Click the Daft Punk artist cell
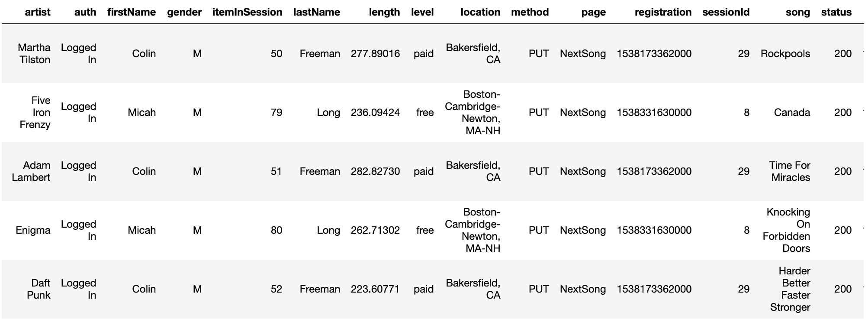868x322 pixels. tap(41, 289)
